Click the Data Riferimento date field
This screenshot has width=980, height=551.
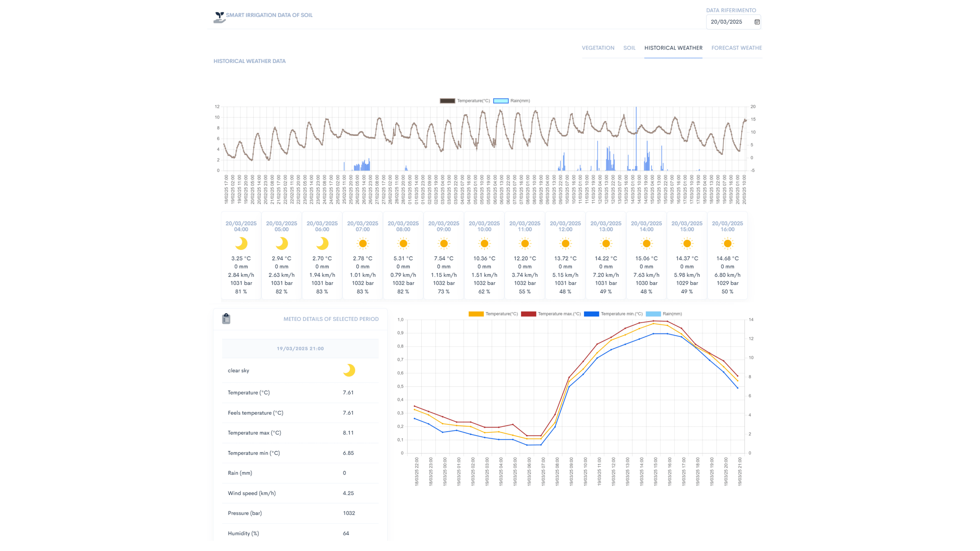pos(727,22)
